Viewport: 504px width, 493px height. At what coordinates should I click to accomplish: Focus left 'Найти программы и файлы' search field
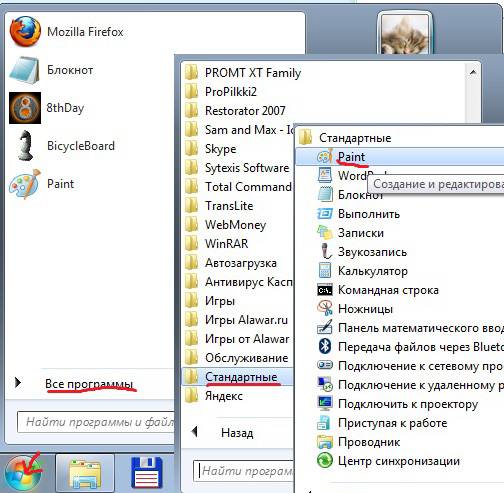tap(95, 422)
